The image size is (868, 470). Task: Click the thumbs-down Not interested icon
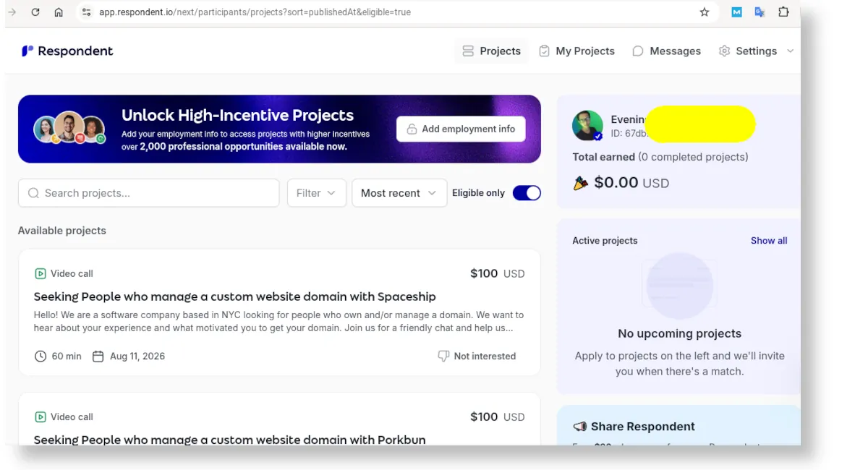(443, 356)
